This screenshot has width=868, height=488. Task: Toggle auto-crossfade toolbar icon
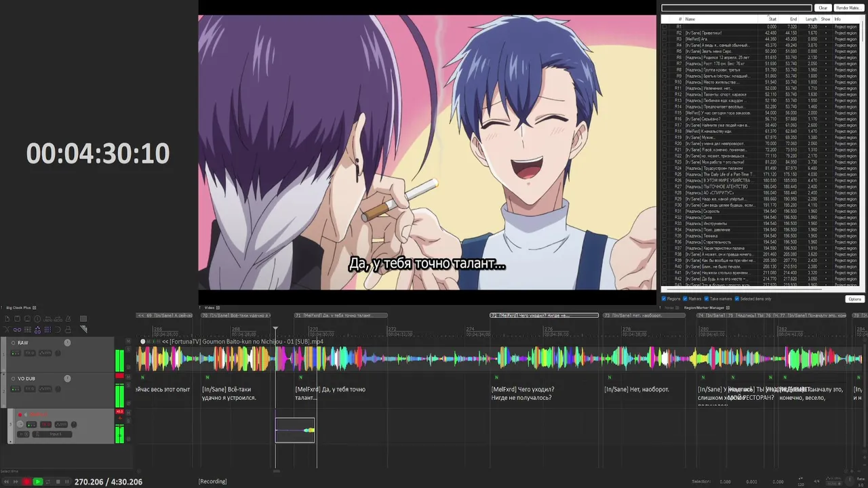tap(7, 329)
